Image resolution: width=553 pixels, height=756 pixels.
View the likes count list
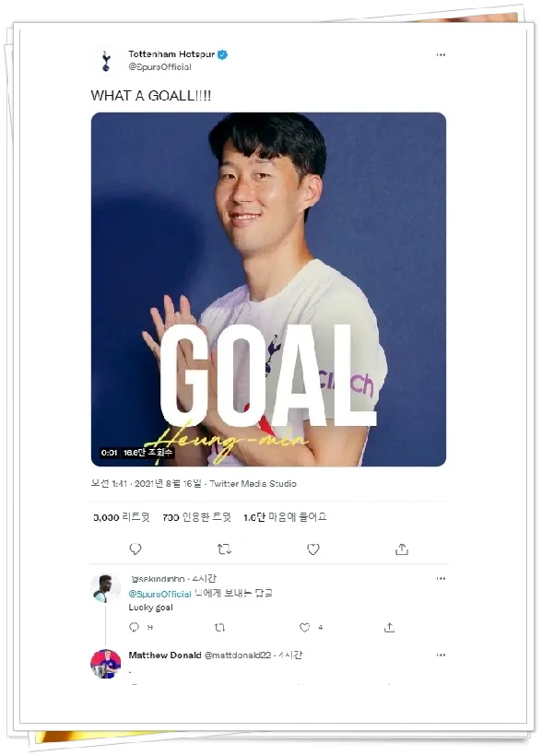point(285,517)
